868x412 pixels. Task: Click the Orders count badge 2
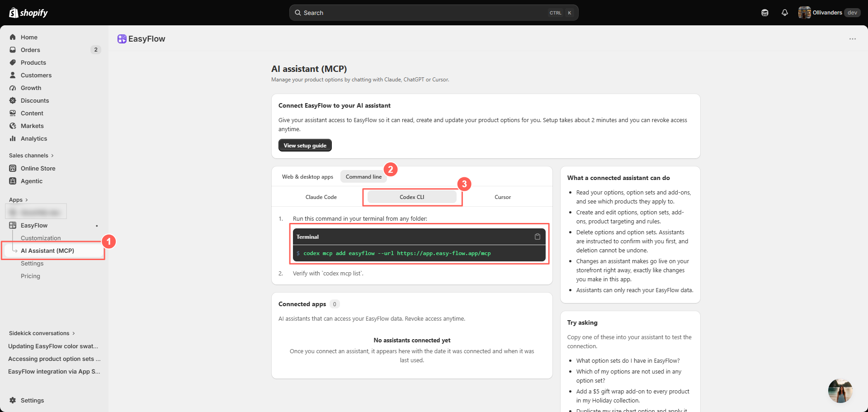pyautogui.click(x=96, y=50)
